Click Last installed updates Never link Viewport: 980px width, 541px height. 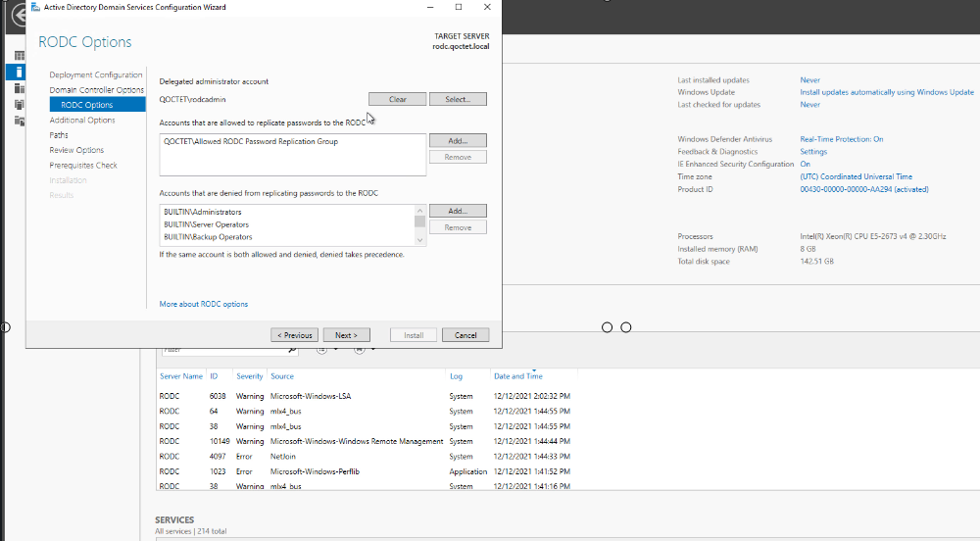pos(810,80)
